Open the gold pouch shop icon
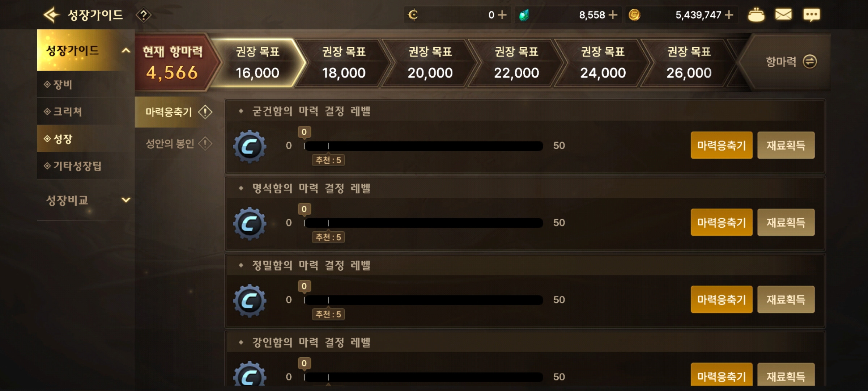 (756, 15)
